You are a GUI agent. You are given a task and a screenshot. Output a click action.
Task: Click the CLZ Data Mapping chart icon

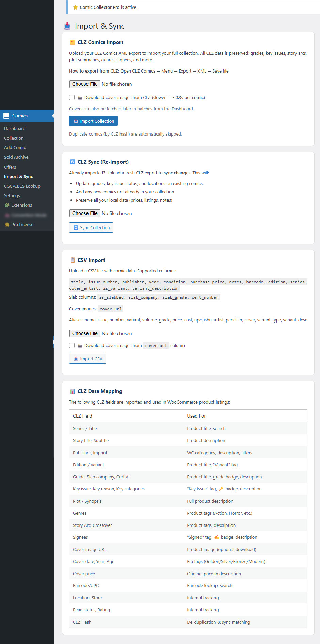tap(73, 391)
